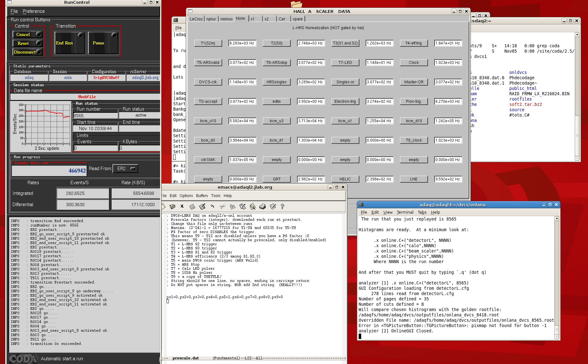This screenshot has height=364, width=588.
Task: Switch to the nplus tab
Action: 211,19
